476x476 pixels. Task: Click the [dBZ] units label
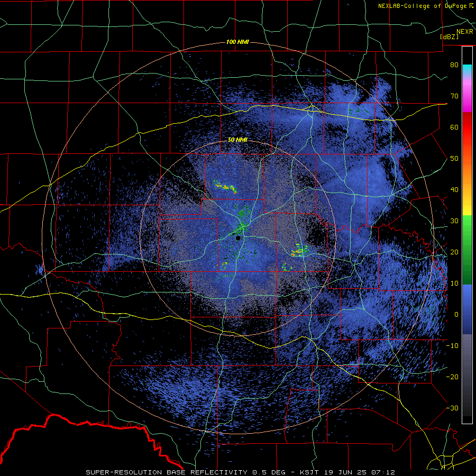(x=449, y=36)
